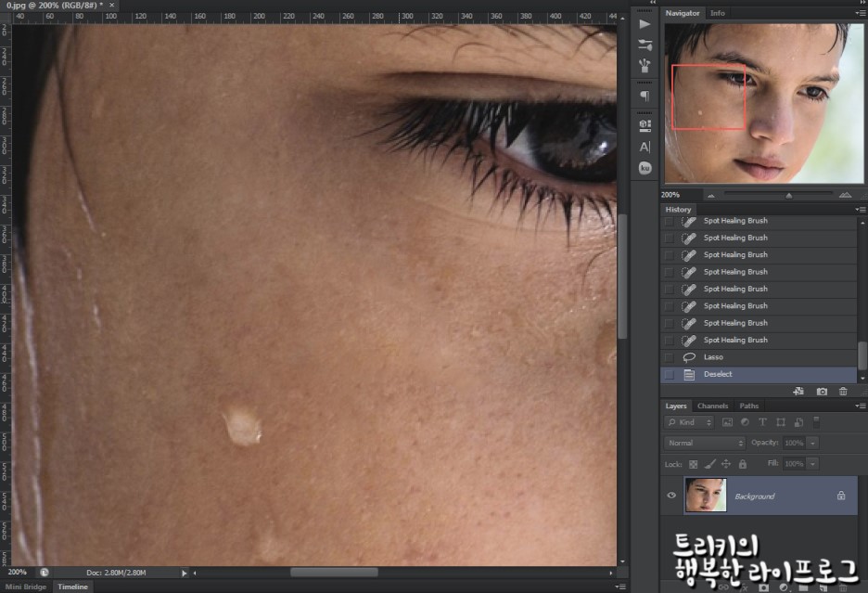Create new snapshot with camera icon
The height and width of the screenshot is (593, 868).
(x=822, y=392)
